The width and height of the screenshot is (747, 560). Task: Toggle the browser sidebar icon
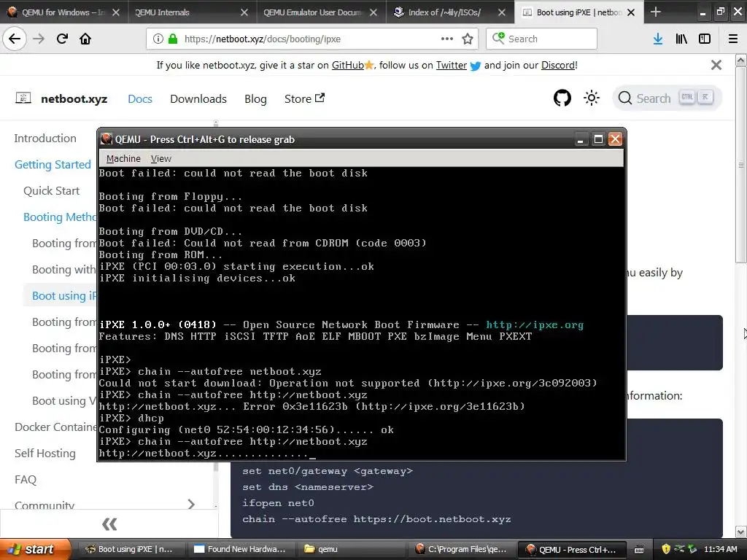(705, 39)
